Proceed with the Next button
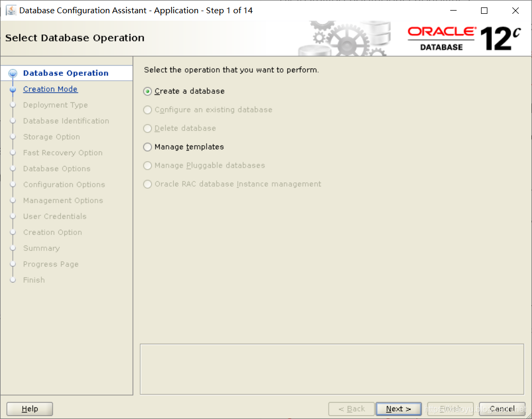Image resolution: width=532 pixels, height=419 pixels. (399, 409)
